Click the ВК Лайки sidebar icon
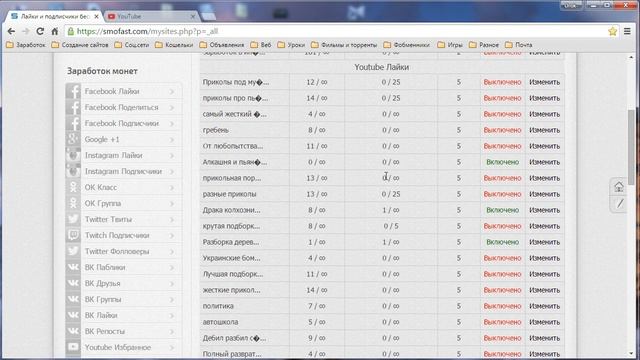The image size is (640, 360). pos(73,315)
